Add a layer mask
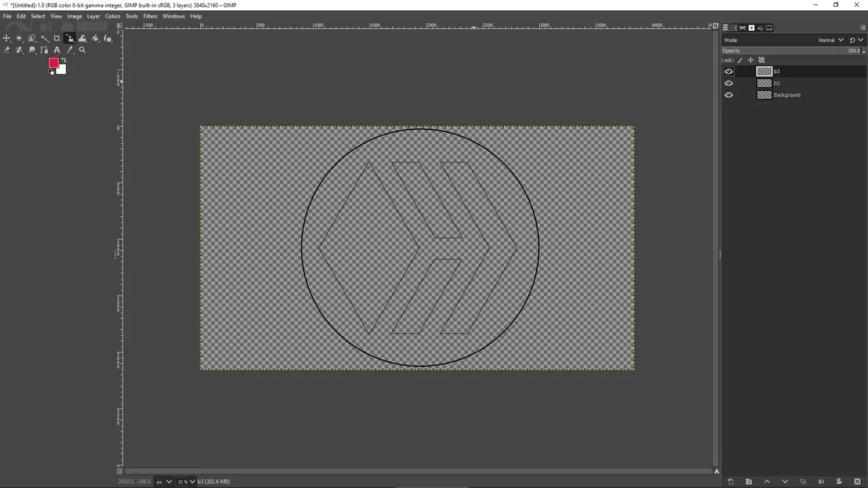The width and height of the screenshot is (868, 488). [x=839, y=481]
